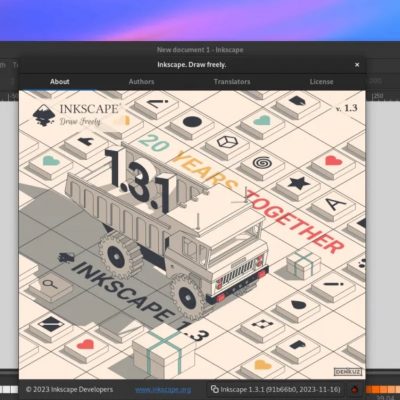
Task: Click the red bug debug icon
Action: 356,389
